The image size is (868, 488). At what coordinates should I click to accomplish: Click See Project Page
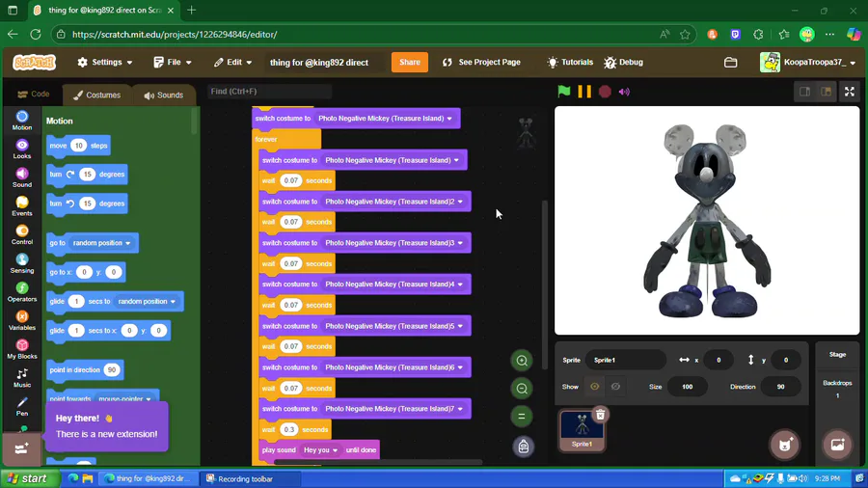coord(481,63)
